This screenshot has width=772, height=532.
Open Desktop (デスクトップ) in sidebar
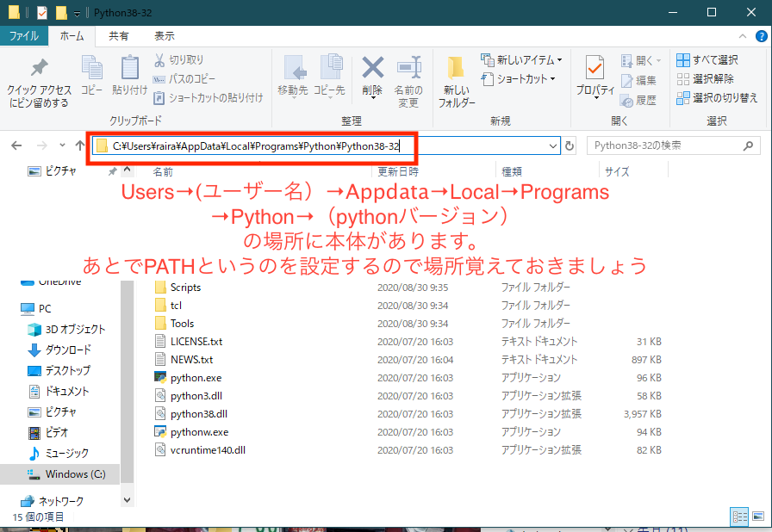(x=59, y=370)
